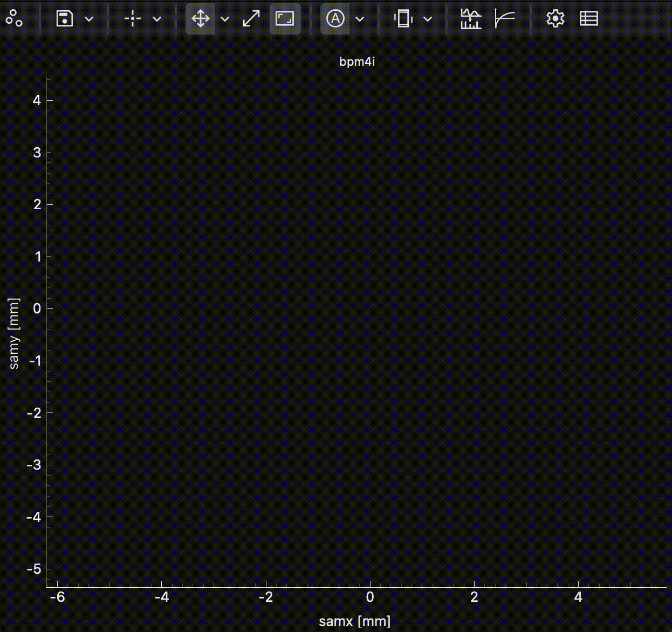Activate the crosshair tool
This screenshot has height=632, width=672.
tap(132, 19)
